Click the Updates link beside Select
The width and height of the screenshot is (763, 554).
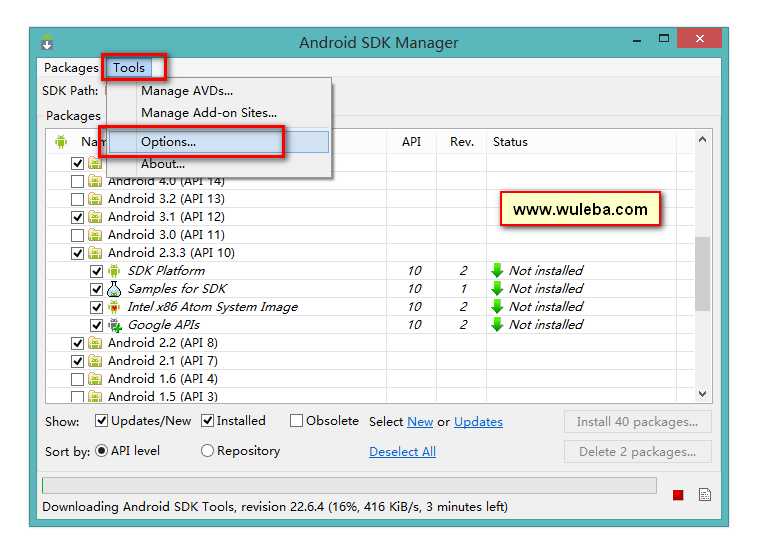click(x=478, y=422)
